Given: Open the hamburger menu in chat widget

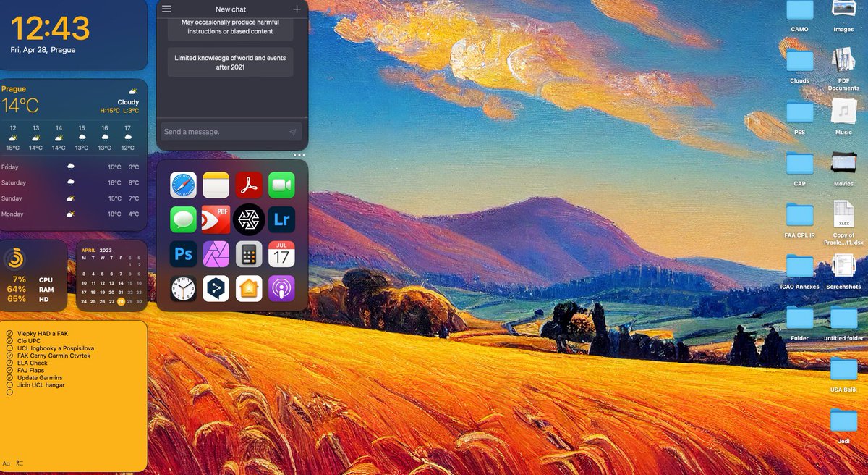Looking at the screenshot, I should [167, 9].
